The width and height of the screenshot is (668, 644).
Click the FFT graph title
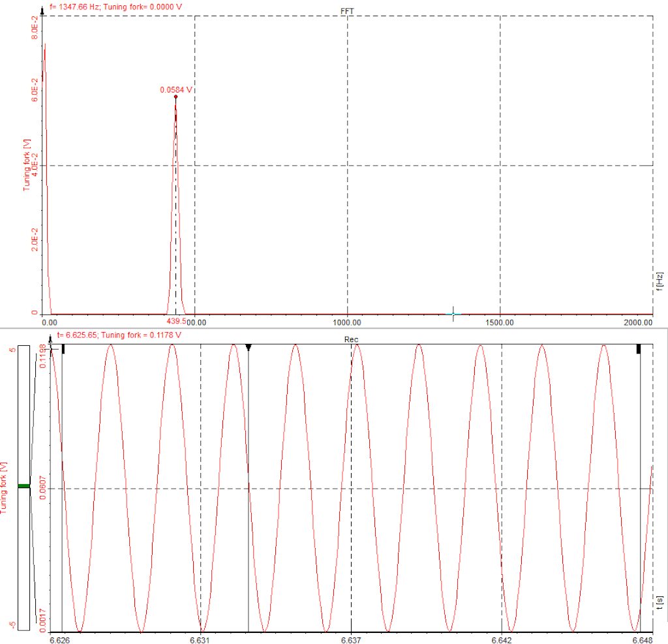click(347, 12)
